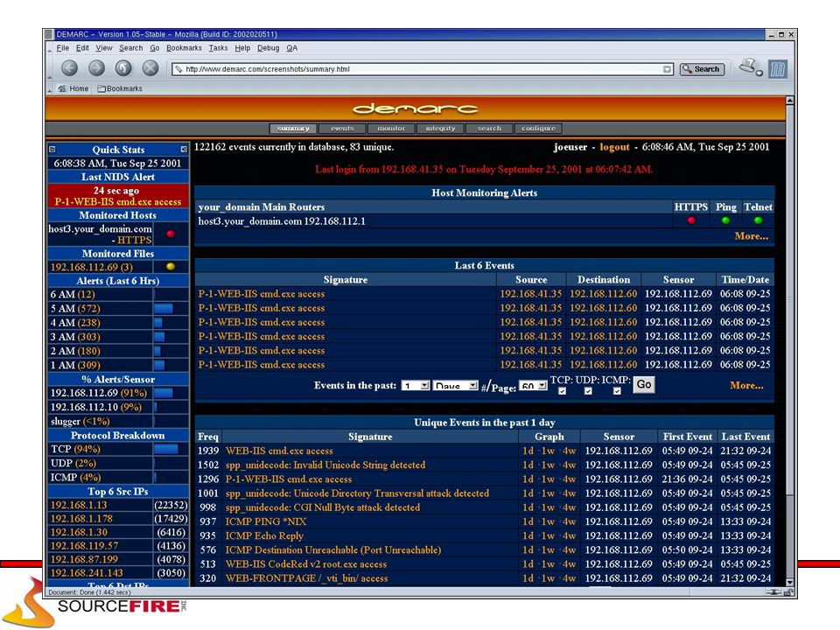Click the green Telnet status dot for host3

758,220
